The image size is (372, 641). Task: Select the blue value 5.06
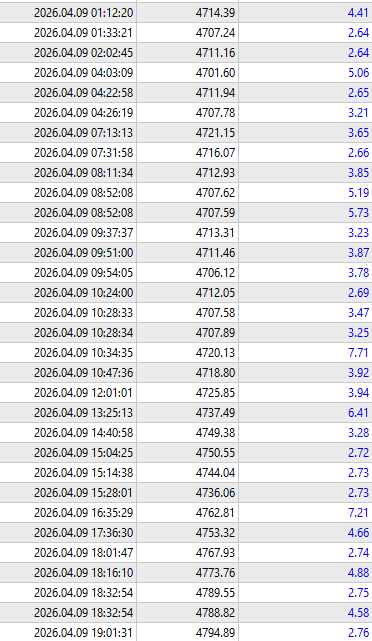click(x=359, y=73)
